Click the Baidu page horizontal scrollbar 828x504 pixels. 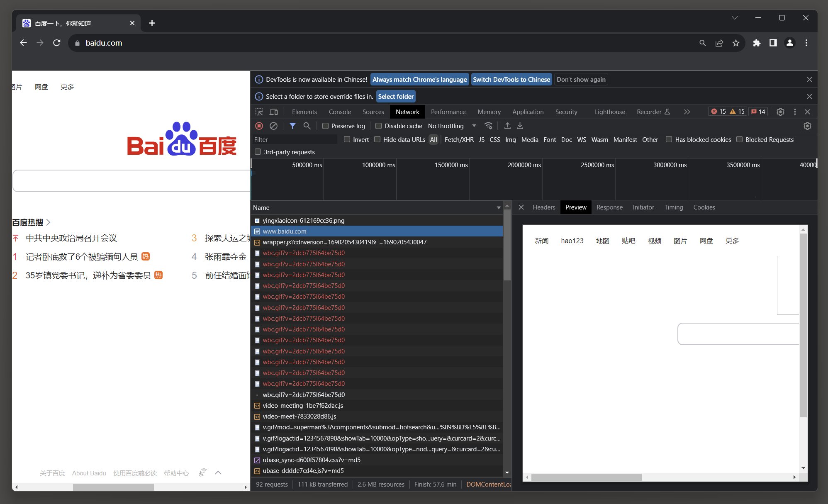[113, 487]
